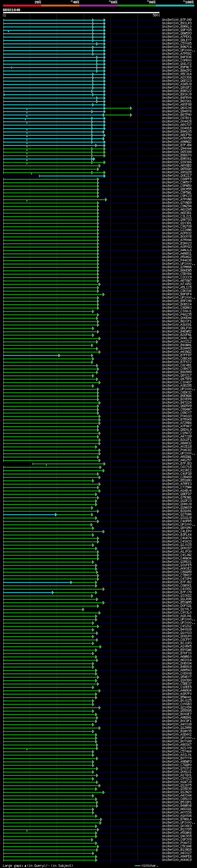The height and width of the screenshot is (868, 197).
Task: Select hit label UniRef100_P0A0T2
Action: point(177,843)
